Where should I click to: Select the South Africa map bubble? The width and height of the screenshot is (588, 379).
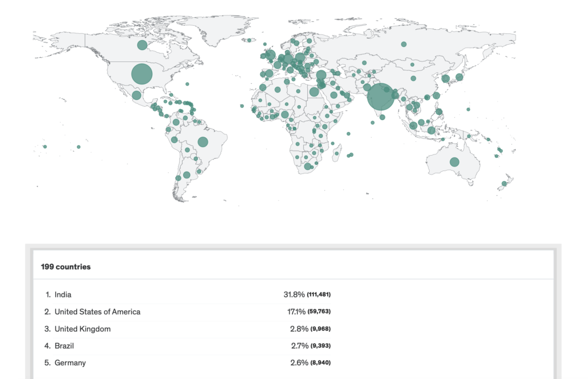coord(308,167)
